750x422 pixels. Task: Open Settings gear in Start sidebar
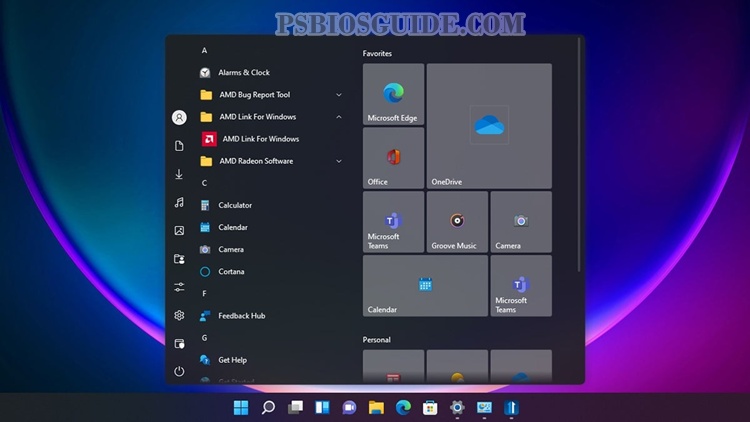pyautogui.click(x=179, y=315)
